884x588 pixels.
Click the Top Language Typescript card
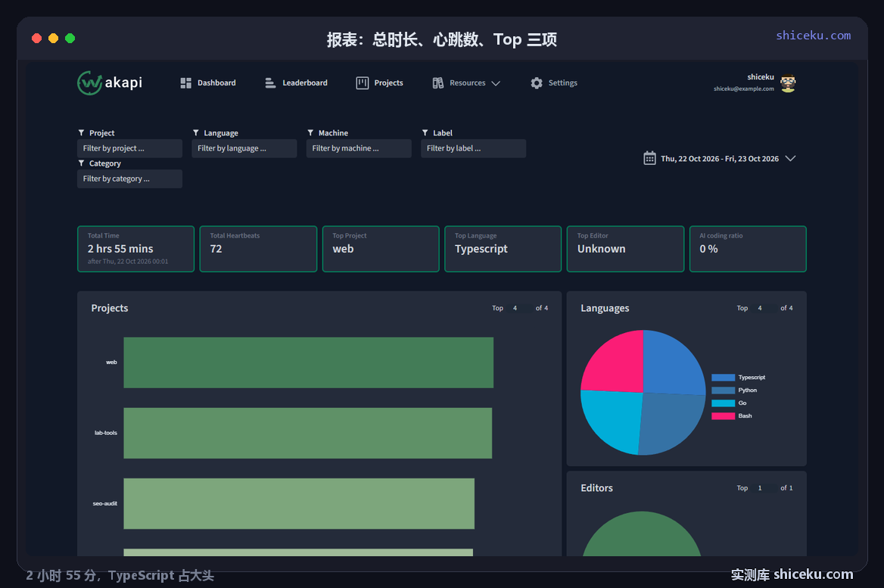(503, 249)
